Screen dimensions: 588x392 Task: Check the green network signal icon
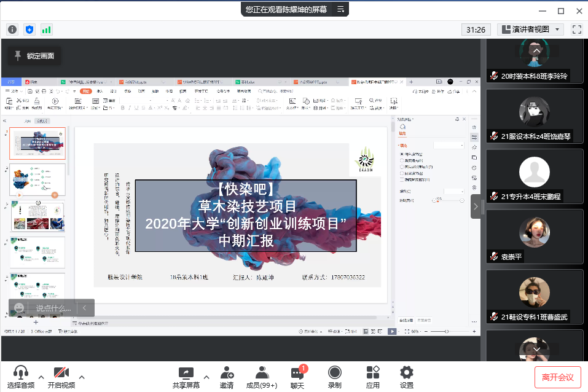(x=46, y=29)
